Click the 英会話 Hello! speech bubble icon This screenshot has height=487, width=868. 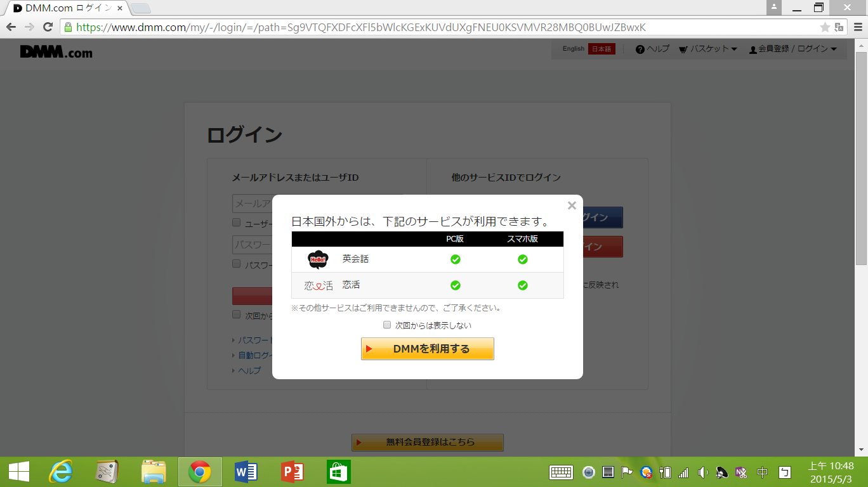tap(318, 259)
